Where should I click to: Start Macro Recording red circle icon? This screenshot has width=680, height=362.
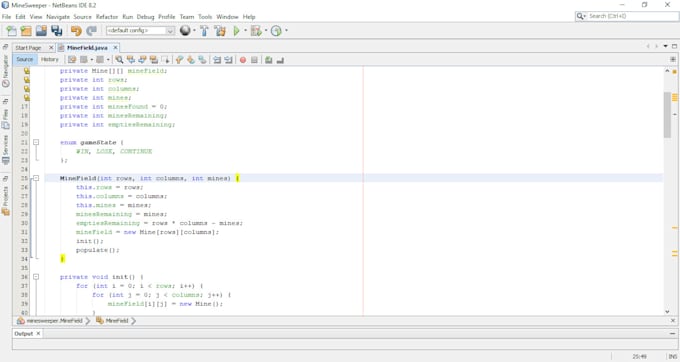[243, 60]
